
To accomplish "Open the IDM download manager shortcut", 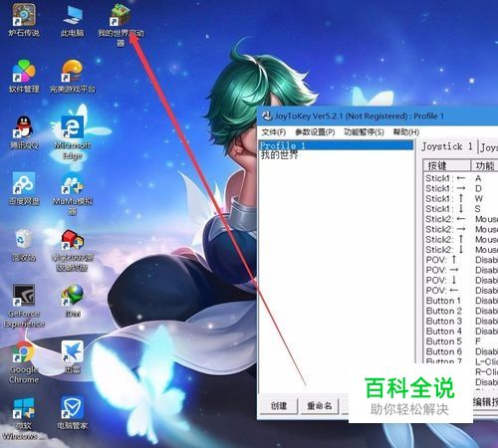I will coord(72,301).
